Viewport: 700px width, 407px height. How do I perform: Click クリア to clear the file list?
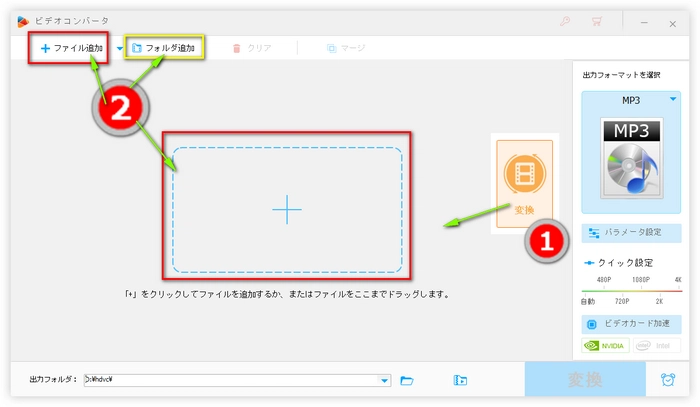click(251, 47)
